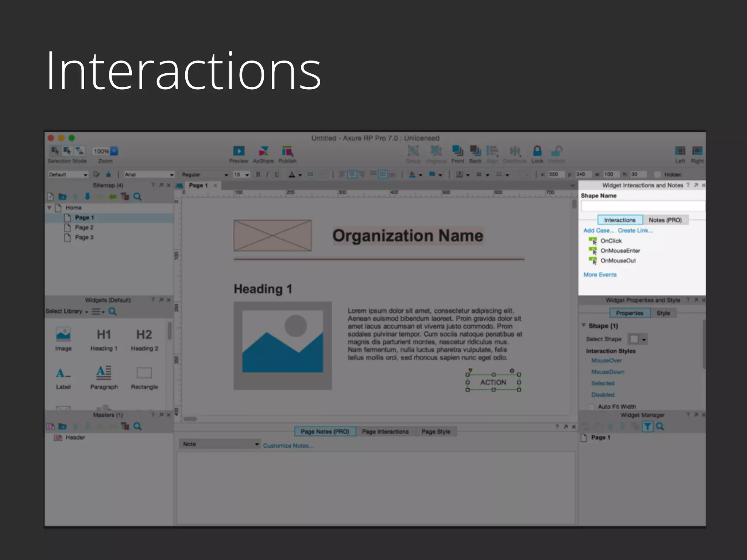Click the Sitemap search magnifier icon
This screenshot has height=560, width=747.
click(x=138, y=197)
